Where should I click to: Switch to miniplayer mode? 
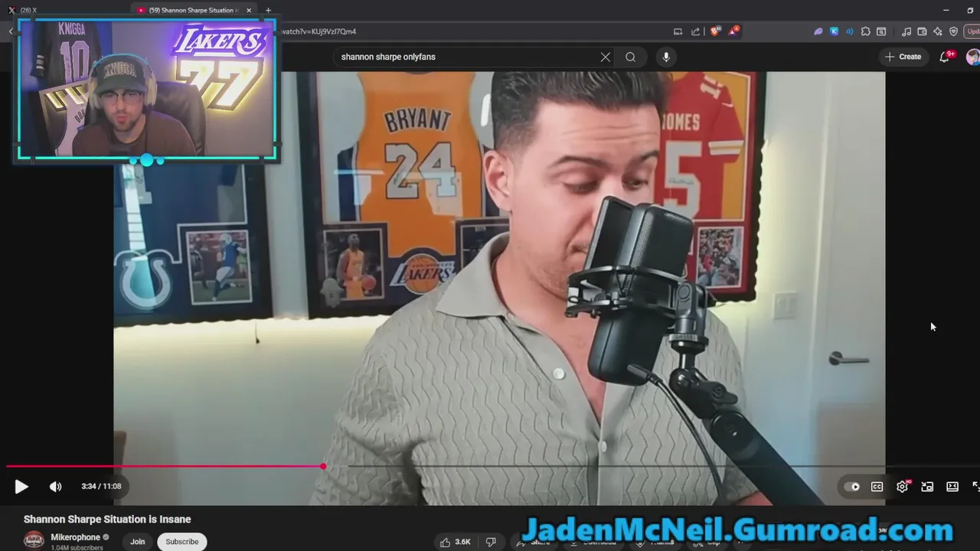pyautogui.click(x=927, y=486)
